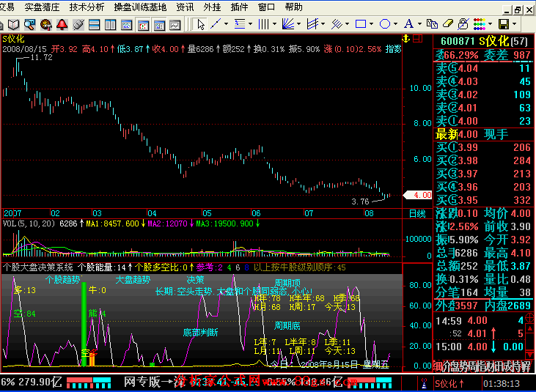The height and width of the screenshot is (392, 536).
Task: Expand the parallel lines tool dropdown arrow
Action: 347,24
